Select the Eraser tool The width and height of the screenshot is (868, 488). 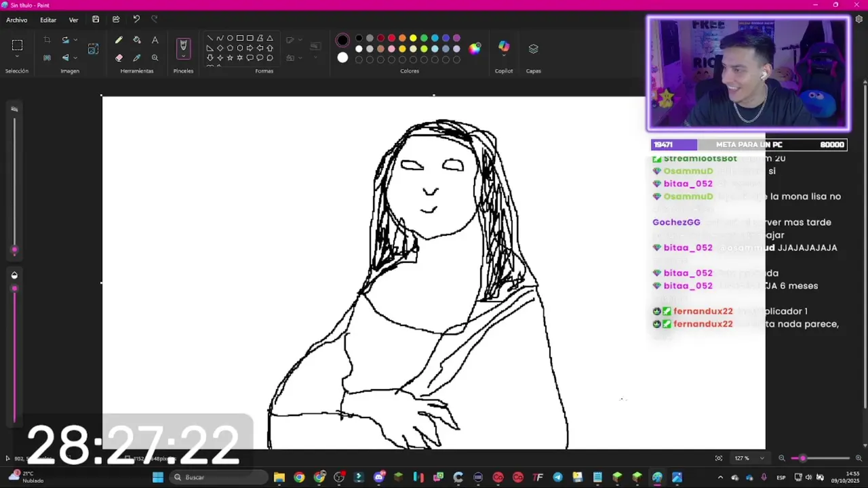coord(119,58)
